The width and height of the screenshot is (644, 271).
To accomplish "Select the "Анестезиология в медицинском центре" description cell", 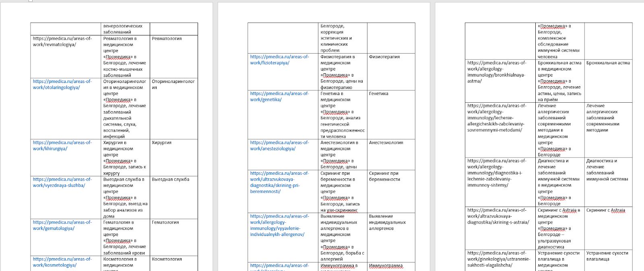I will pyautogui.click(x=343, y=155).
